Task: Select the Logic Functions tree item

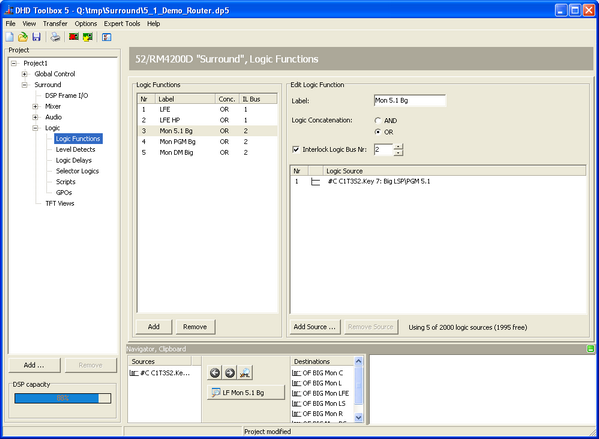Action: 78,139
